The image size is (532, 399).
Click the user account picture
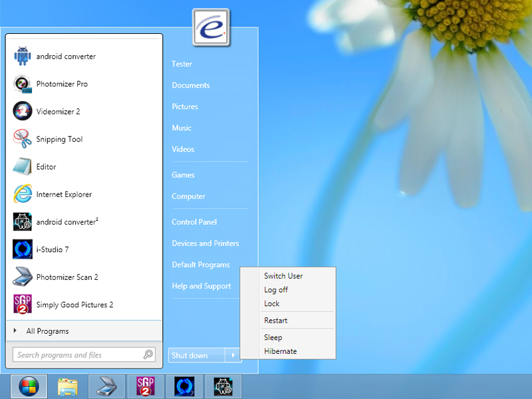pos(211,27)
